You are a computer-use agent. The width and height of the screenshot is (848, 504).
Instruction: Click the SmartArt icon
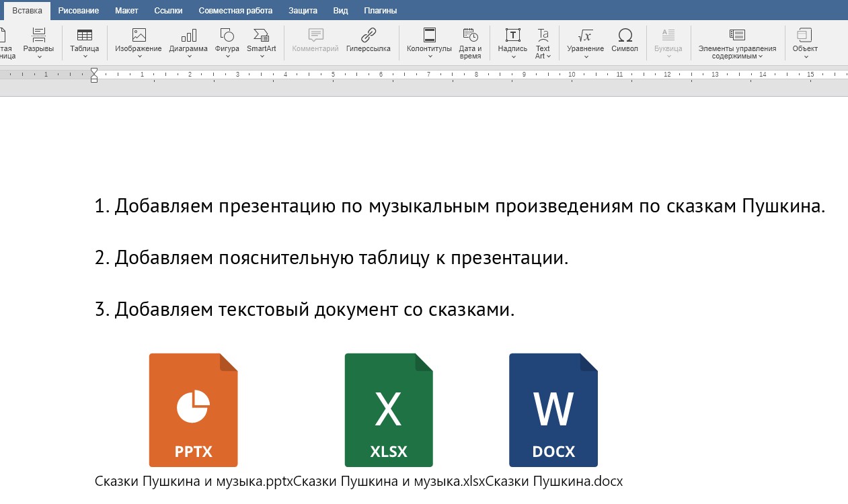pyautogui.click(x=262, y=35)
